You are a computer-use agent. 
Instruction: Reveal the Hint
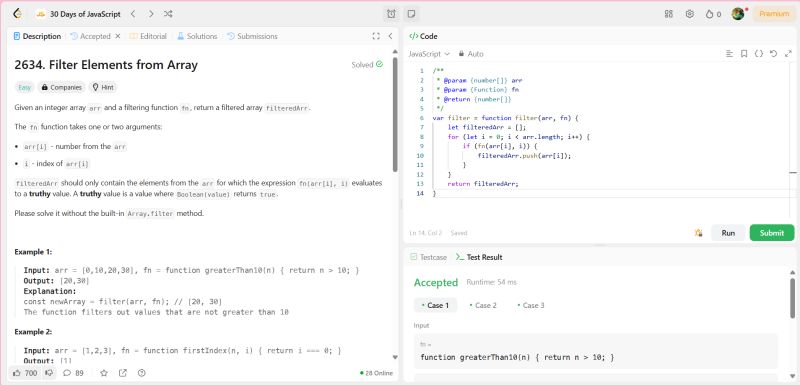click(103, 87)
